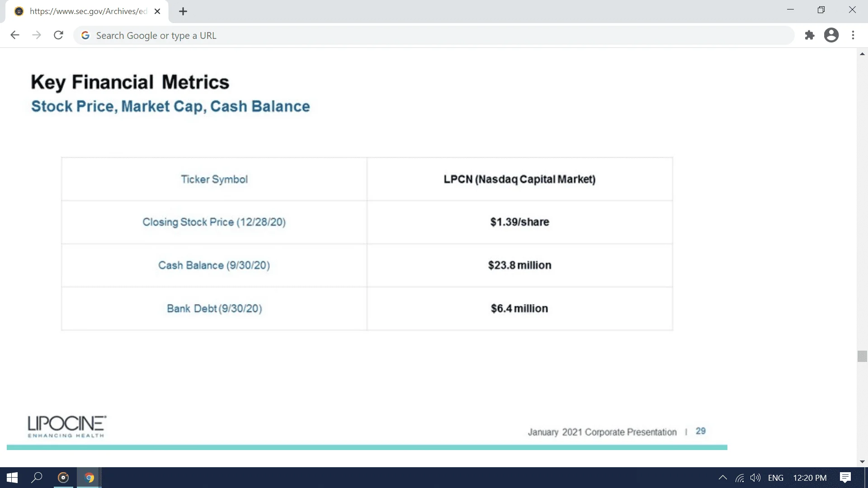The image size is (868, 488).
Task: Click 'January 2021 Corporate Presentation' footer text
Action: point(602,432)
